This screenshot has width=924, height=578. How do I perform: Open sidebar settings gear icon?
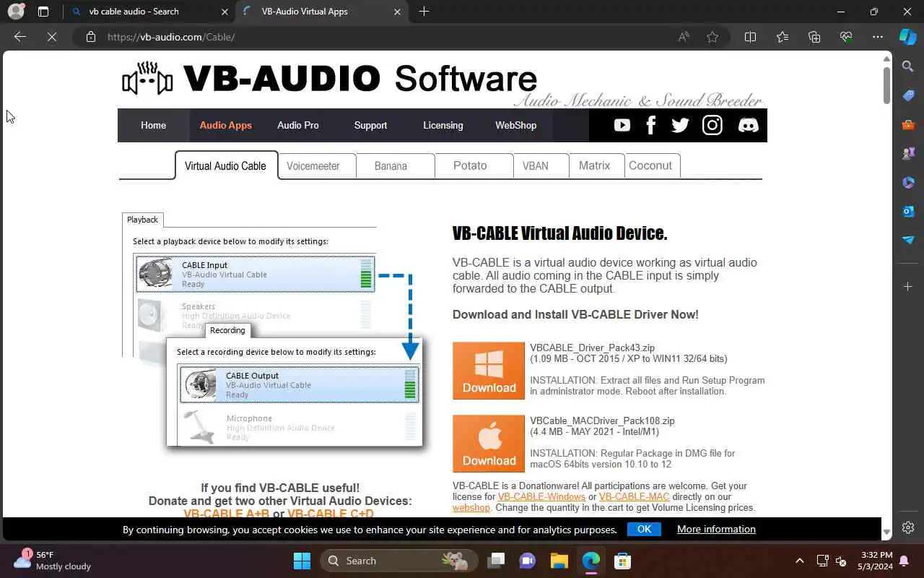pyautogui.click(x=908, y=527)
